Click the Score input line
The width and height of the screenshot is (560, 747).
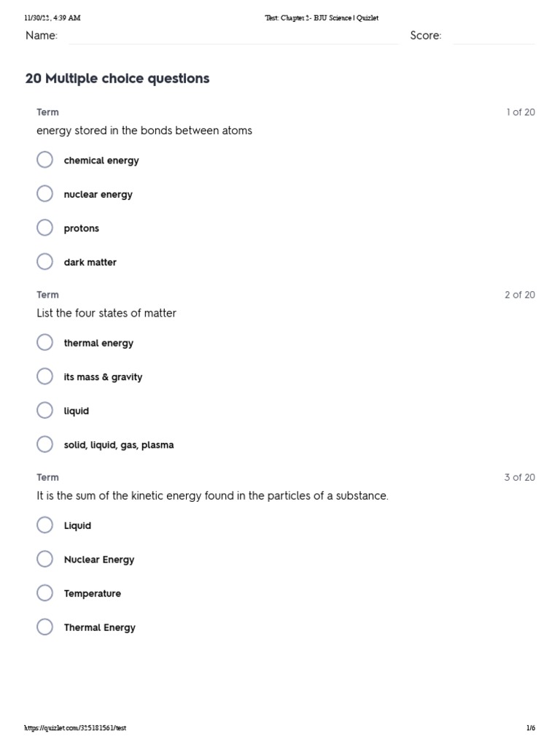494,36
